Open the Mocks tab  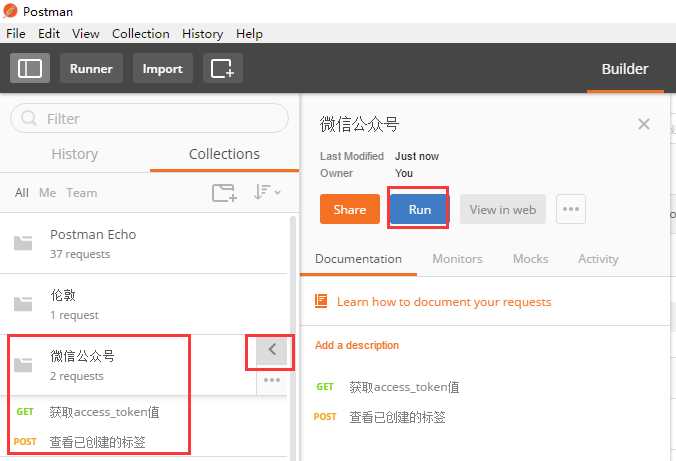[x=530, y=259]
